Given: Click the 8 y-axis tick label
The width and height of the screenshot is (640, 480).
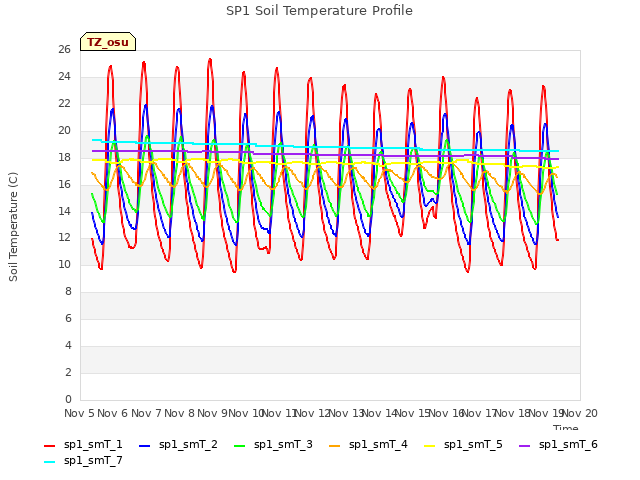Looking at the screenshot, I should point(68,292).
